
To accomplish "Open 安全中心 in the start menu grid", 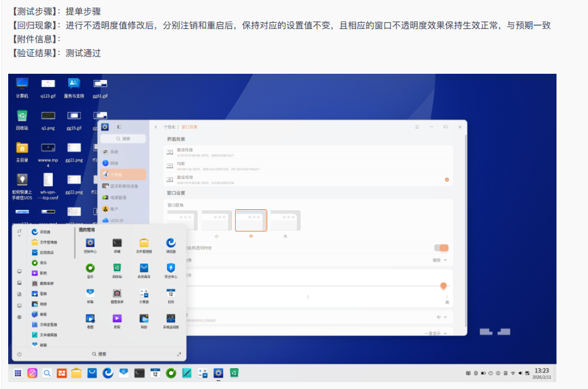I will [171, 270].
